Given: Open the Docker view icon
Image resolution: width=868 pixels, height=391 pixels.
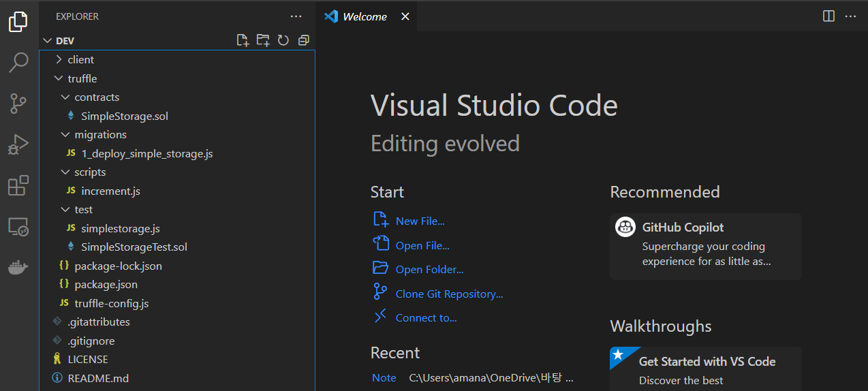Looking at the screenshot, I should [18, 268].
